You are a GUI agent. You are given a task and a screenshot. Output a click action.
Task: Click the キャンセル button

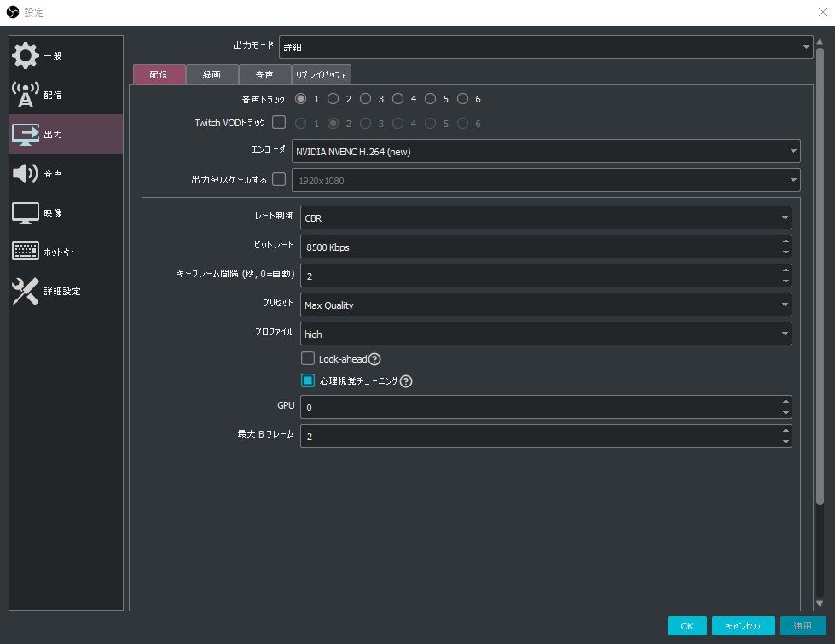click(x=742, y=626)
